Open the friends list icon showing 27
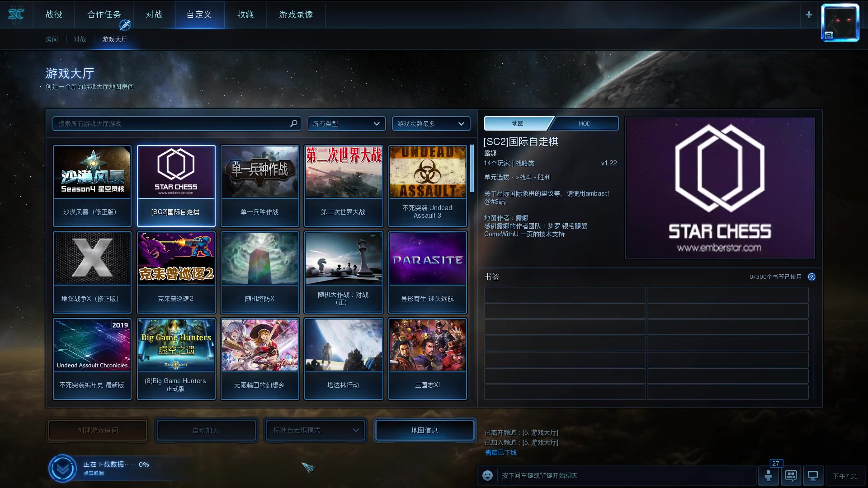The height and width of the screenshot is (488, 868). tap(769, 475)
